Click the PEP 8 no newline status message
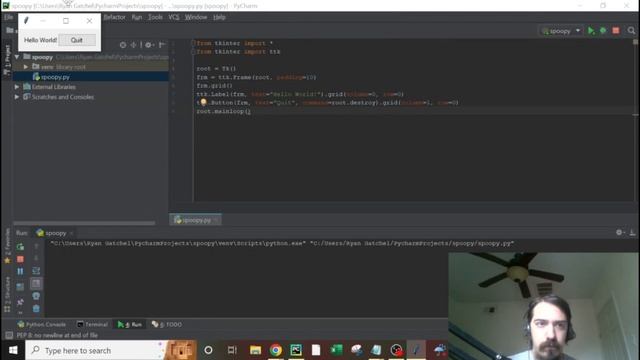The image size is (640, 360). (x=57, y=335)
